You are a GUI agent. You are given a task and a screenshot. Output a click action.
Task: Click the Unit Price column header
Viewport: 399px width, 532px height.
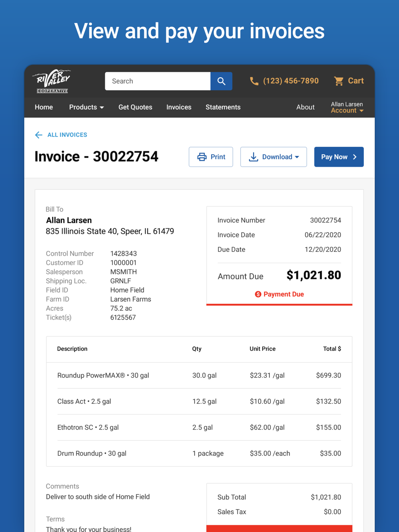tap(263, 349)
